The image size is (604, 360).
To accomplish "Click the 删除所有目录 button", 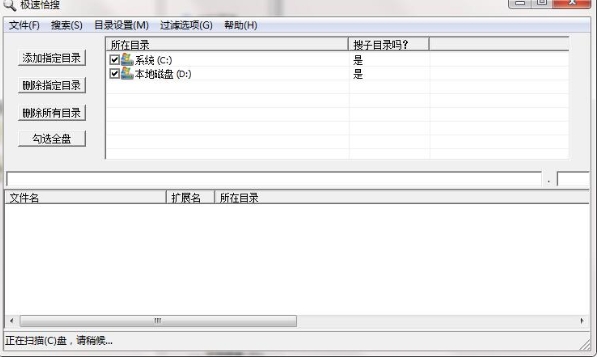I will (x=52, y=113).
